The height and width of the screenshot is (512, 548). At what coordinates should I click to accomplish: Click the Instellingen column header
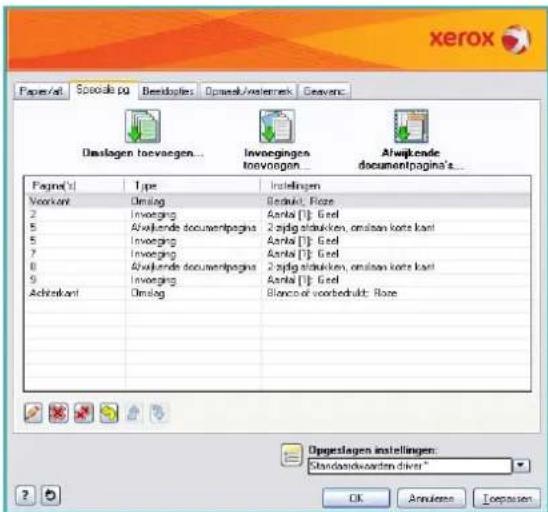tap(395, 186)
